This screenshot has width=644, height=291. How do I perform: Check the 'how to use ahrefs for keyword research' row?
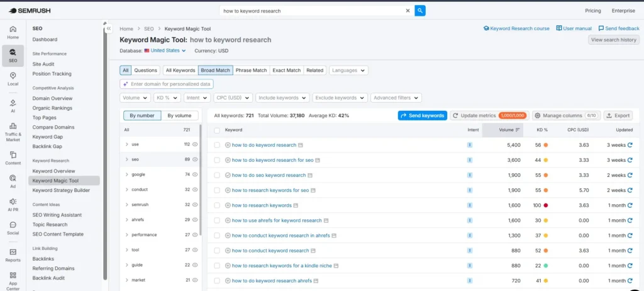pyautogui.click(x=217, y=220)
